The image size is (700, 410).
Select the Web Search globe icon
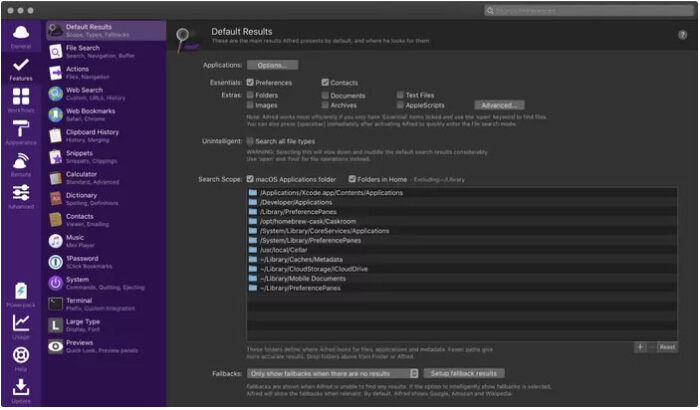(55, 94)
